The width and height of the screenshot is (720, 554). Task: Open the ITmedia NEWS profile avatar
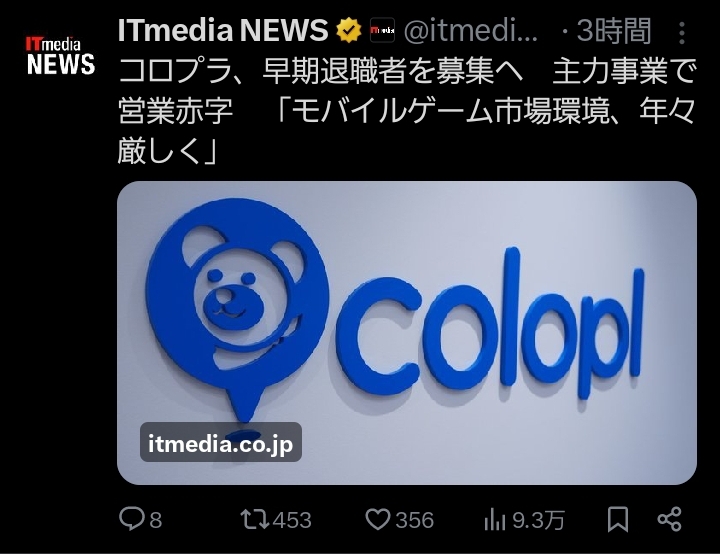pos(60,56)
